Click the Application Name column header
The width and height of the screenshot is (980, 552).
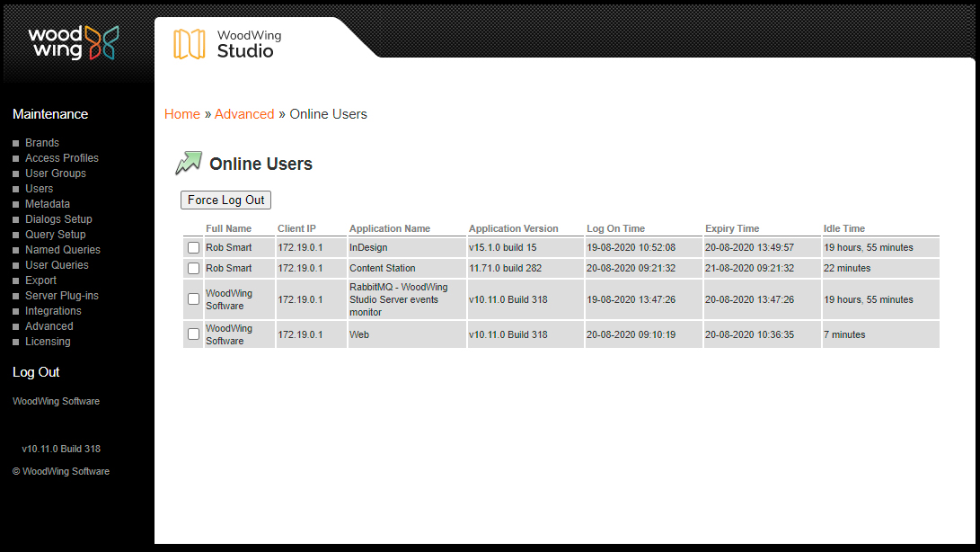pyautogui.click(x=390, y=228)
